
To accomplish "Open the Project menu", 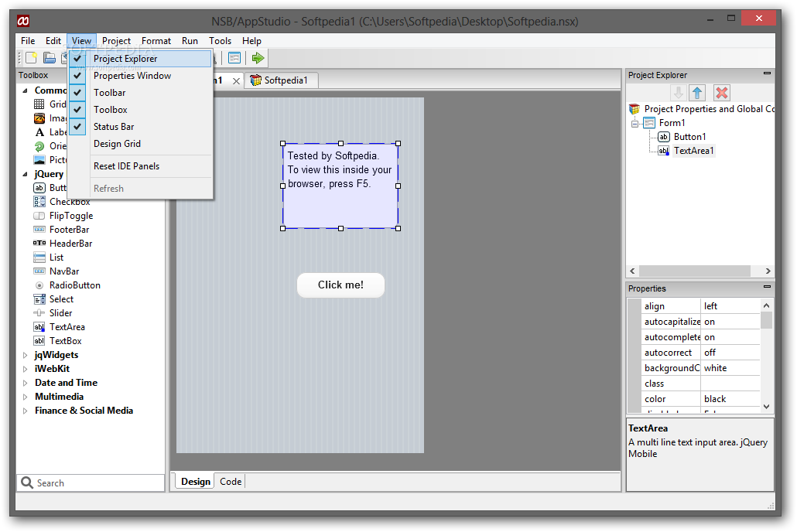I will 116,41.
